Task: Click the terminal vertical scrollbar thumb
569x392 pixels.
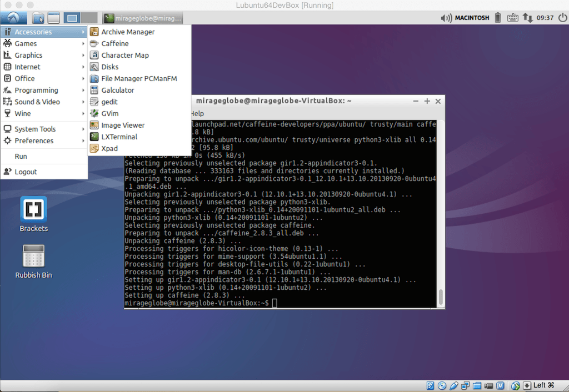Action: point(441,297)
